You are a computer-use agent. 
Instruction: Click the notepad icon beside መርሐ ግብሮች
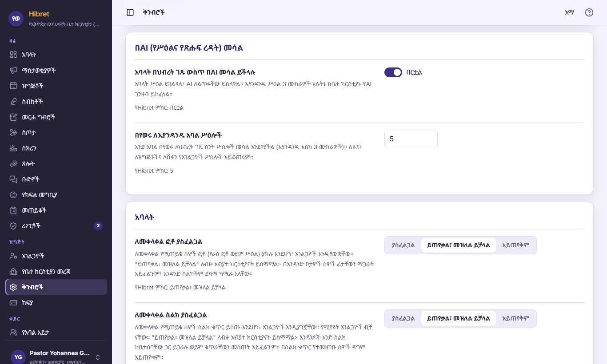tap(13, 117)
